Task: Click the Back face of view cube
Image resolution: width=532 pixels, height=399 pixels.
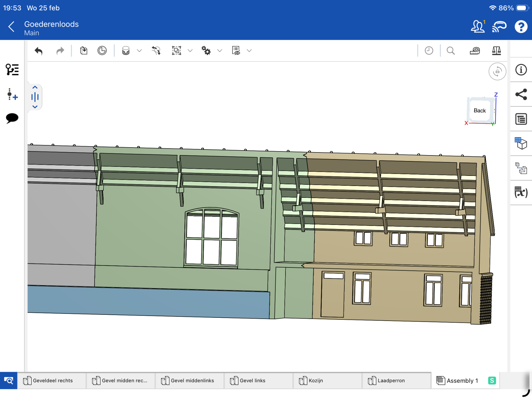Action: tap(479, 111)
